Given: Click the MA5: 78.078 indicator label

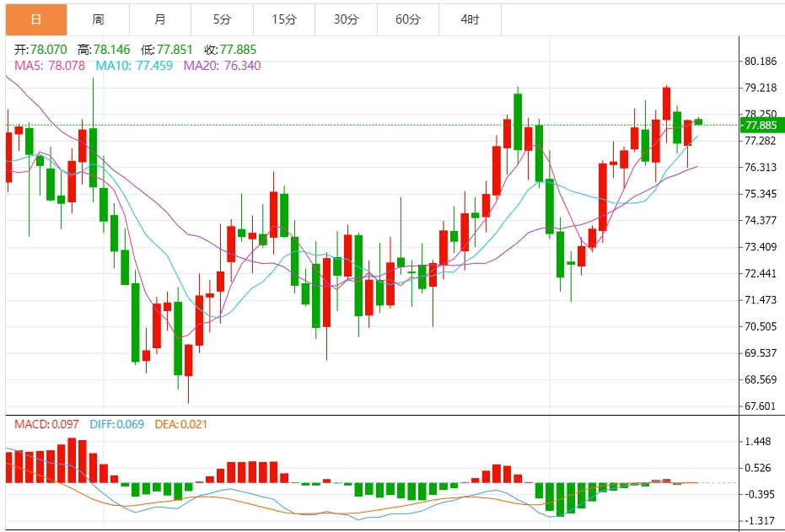Looking at the screenshot, I should [x=50, y=66].
